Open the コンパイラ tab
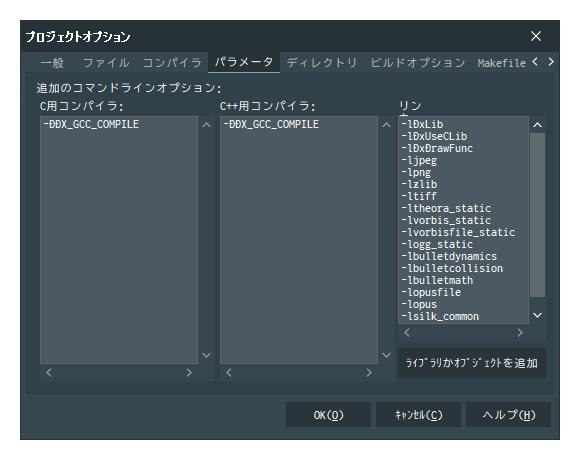Viewport: 580px width, 460px height. (172, 62)
